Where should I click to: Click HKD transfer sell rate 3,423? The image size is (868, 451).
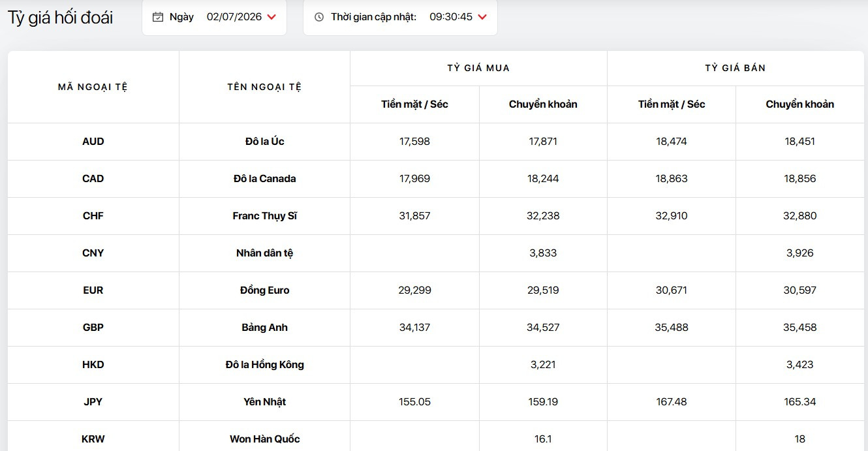[x=800, y=365]
